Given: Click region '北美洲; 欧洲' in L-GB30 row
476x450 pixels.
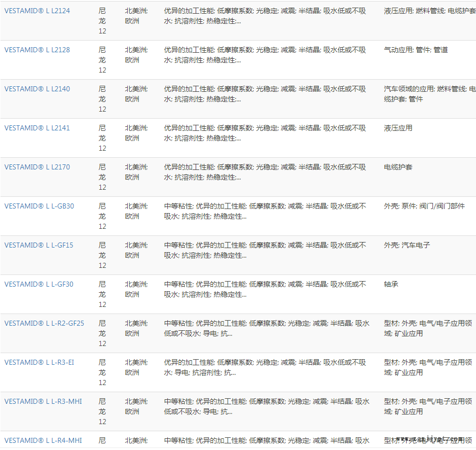Looking at the screenshot, I should tap(136, 211).
